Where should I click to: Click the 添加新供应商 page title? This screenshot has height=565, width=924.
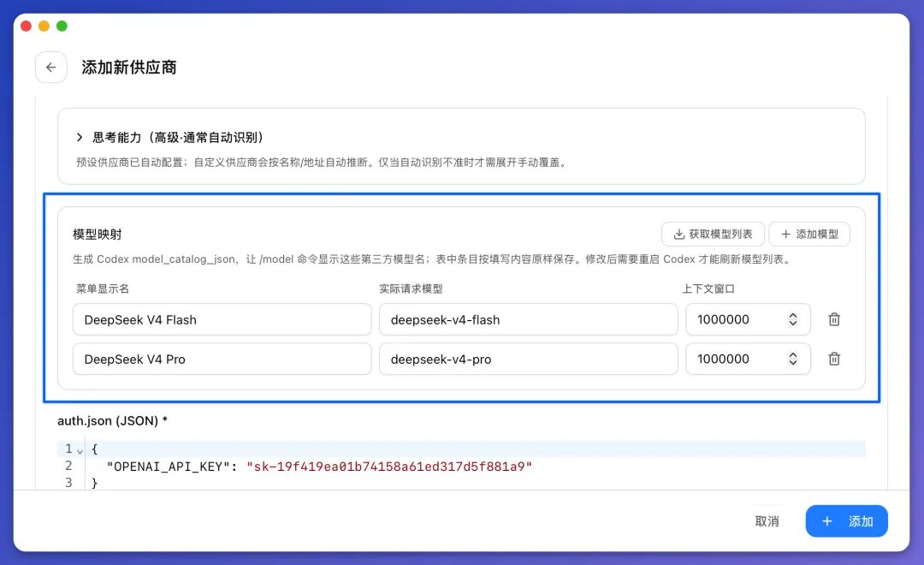click(129, 68)
